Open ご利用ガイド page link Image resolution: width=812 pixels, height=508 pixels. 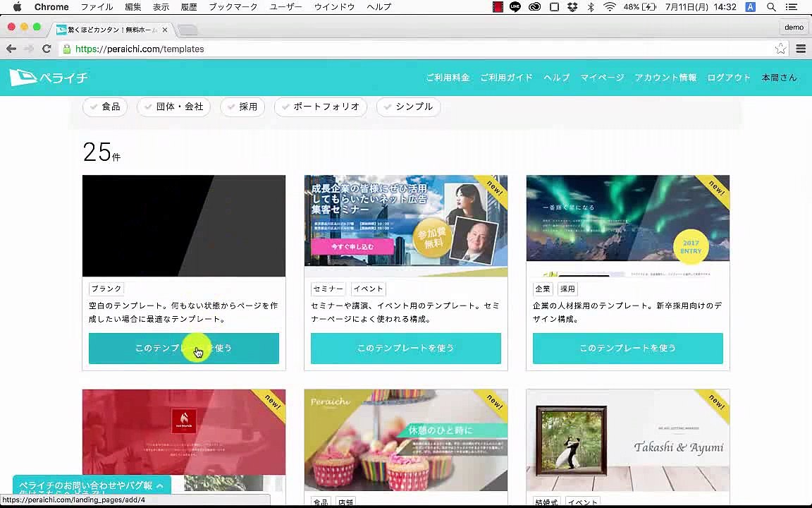[507, 78]
